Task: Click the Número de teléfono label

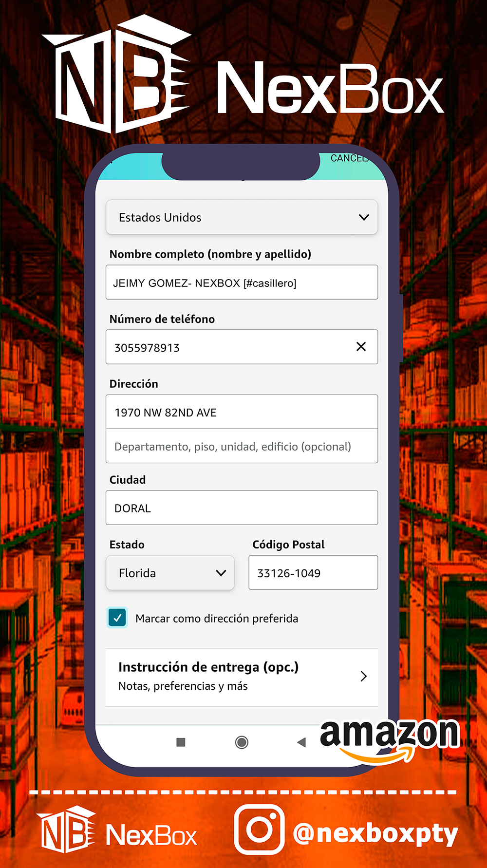Action: [162, 319]
